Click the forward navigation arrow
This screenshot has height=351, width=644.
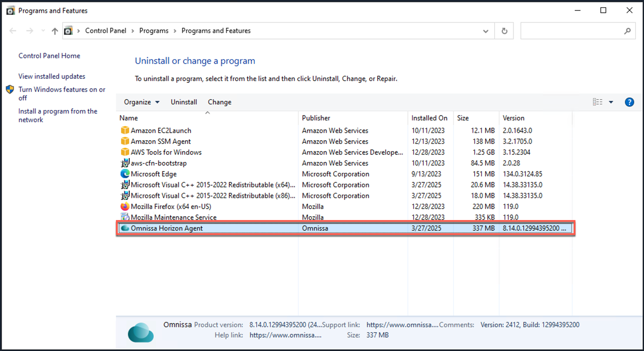tap(29, 31)
